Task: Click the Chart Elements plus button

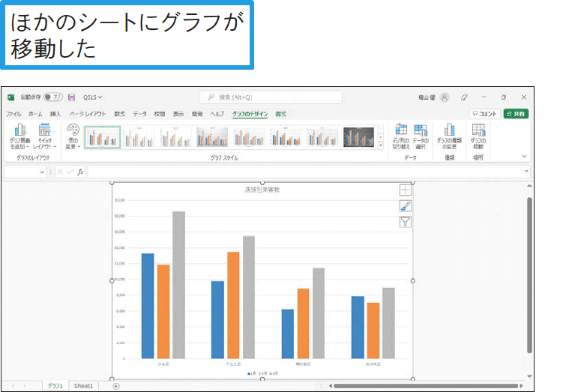Action: (405, 190)
